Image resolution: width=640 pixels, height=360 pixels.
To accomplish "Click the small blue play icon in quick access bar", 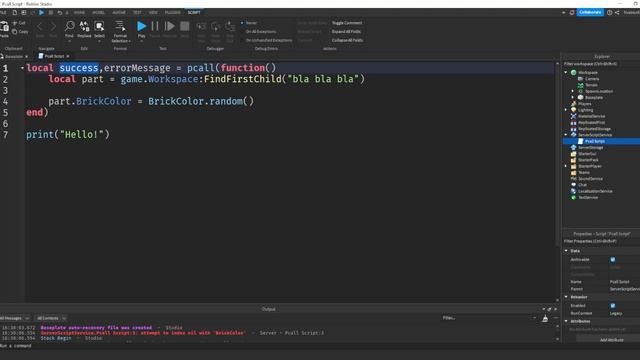I will [41, 13].
